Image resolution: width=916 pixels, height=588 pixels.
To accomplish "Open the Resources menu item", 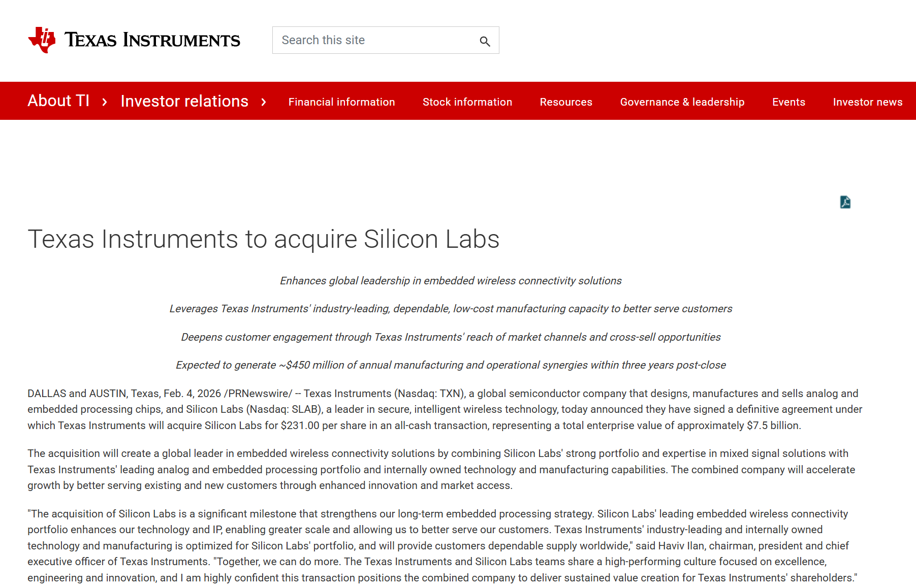I will 565,102.
